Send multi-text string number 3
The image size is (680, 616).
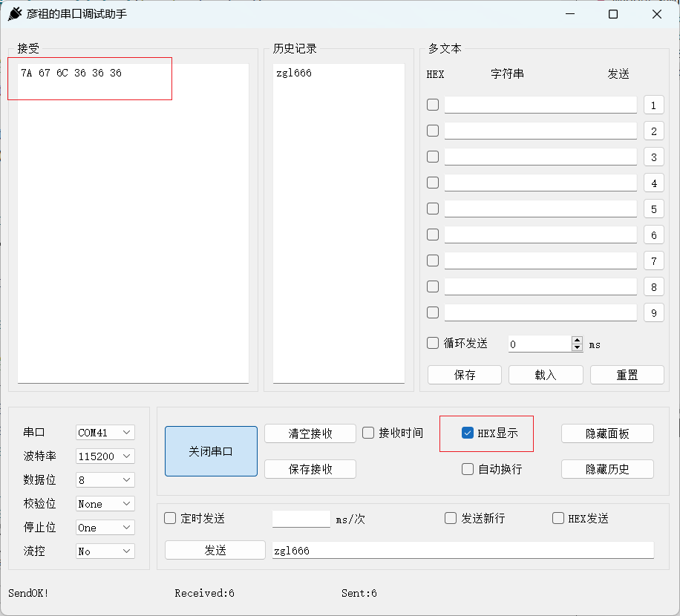(x=653, y=157)
